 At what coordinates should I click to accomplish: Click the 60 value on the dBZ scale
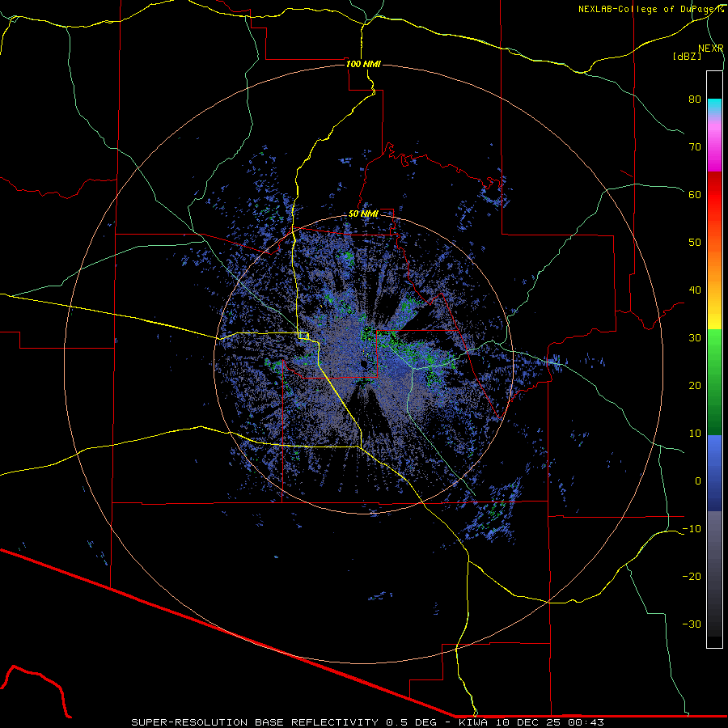click(695, 194)
